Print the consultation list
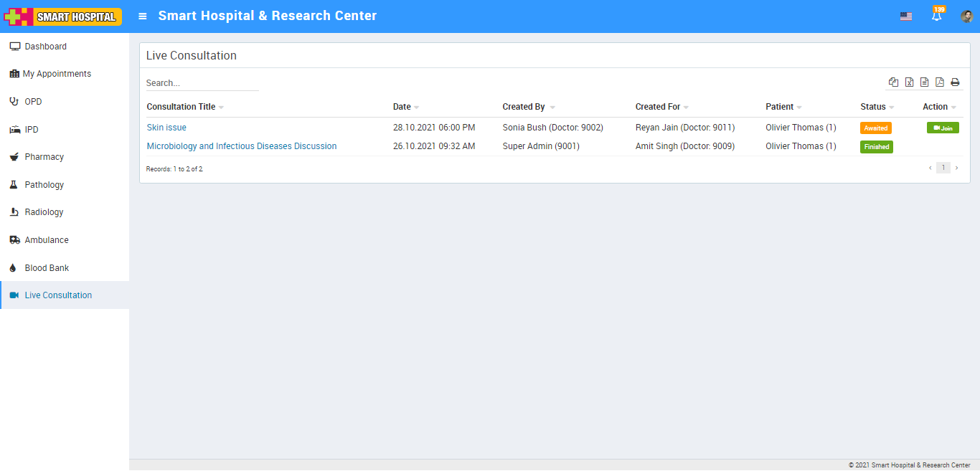The height and width of the screenshot is (471, 980). pyautogui.click(x=955, y=82)
